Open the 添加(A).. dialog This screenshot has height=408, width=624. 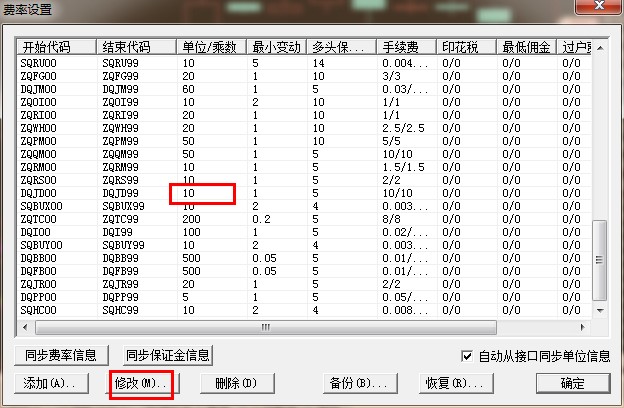51,383
